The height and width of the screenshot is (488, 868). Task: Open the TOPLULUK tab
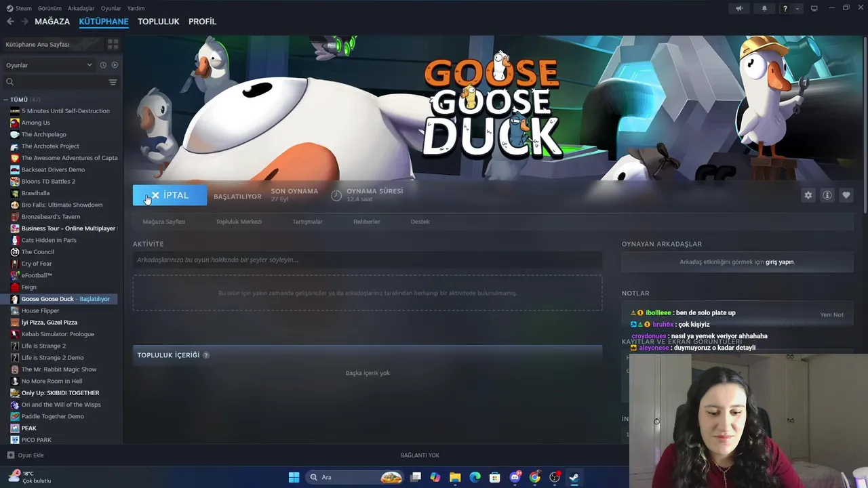tap(159, 22)
